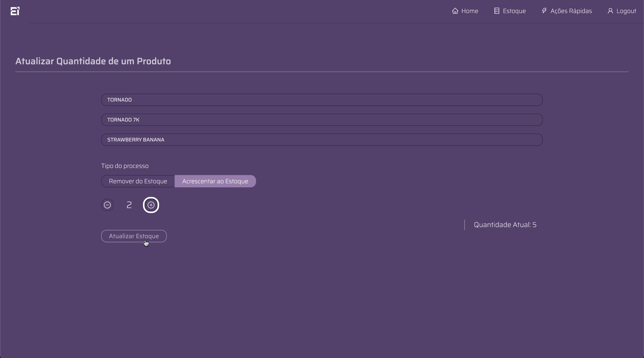Go to Home menu item

470,11
